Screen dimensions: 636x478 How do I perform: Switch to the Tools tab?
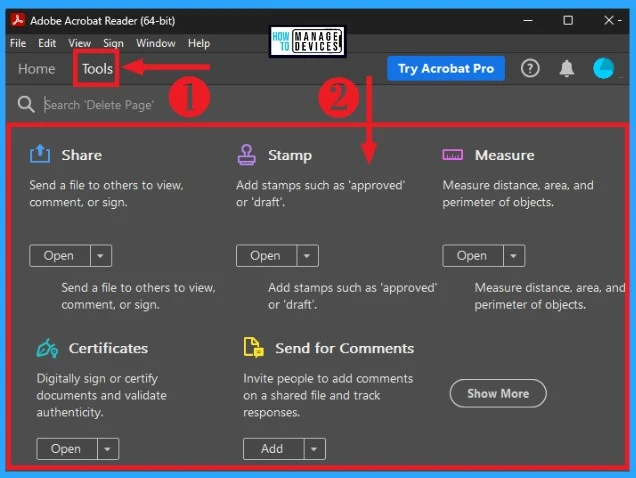[97, 69]
